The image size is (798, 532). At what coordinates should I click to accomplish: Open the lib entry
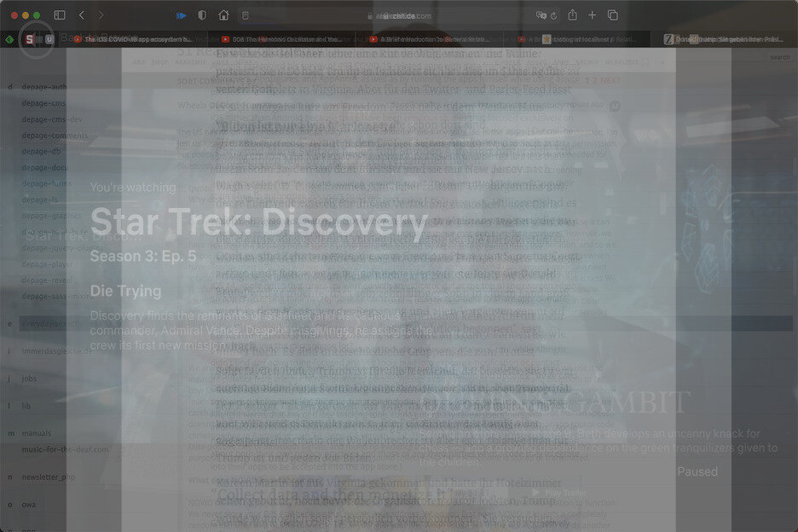tap(26, 407)
